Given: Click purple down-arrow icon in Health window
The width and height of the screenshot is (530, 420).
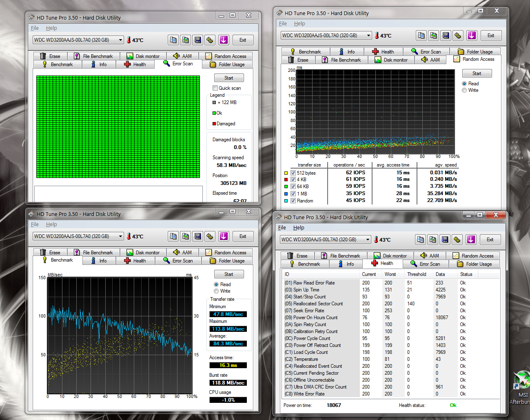Looking at the screenshot, I should pyautogui.click(x=471, y=240).
